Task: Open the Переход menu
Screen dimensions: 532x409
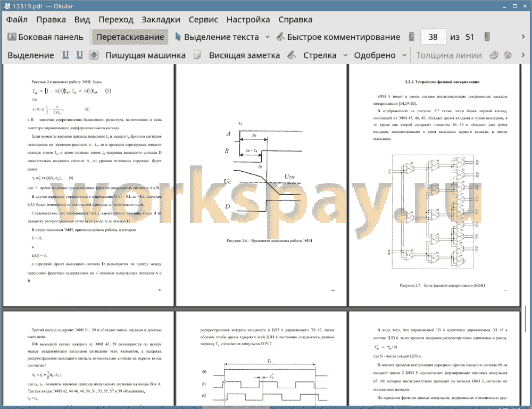Action: tap(115, 20)
